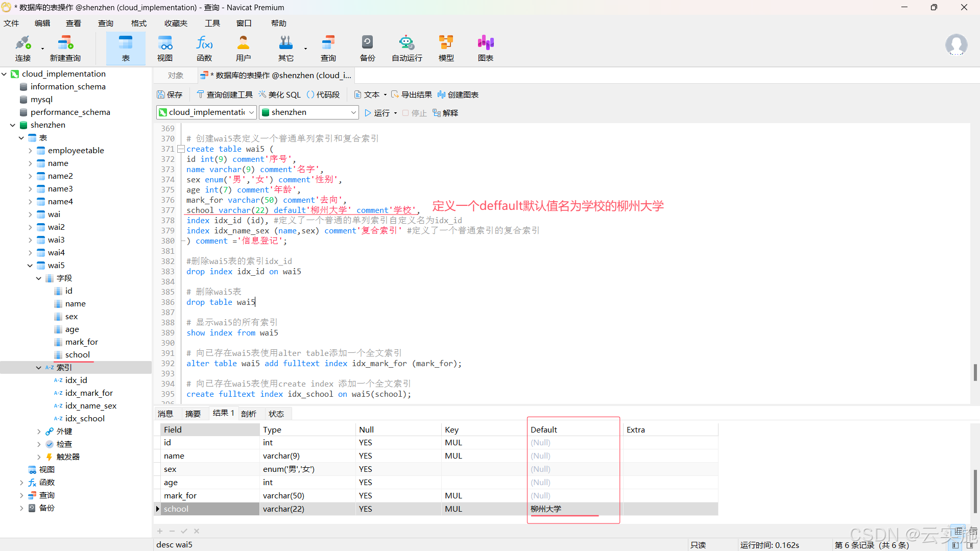Insert a Code Snippet (代码段)
Image resolution: width=980 pixels, height=551 pixels.
click(323, 94)
